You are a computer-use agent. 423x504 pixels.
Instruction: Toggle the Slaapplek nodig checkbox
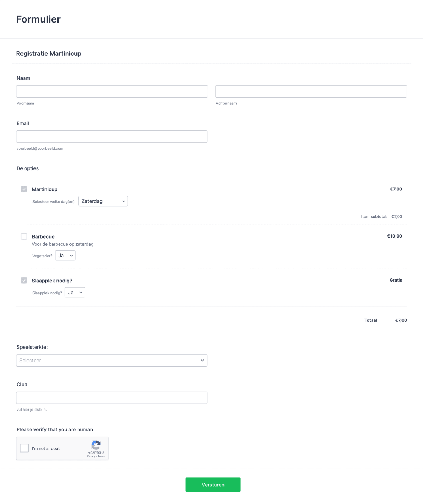pyautogui.click(x=24, y=280)
